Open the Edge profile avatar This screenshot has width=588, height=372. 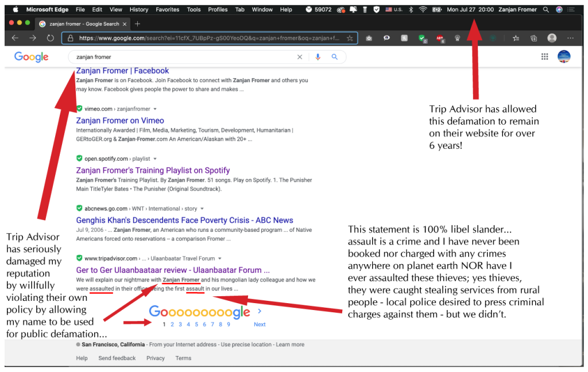(552, 38)
